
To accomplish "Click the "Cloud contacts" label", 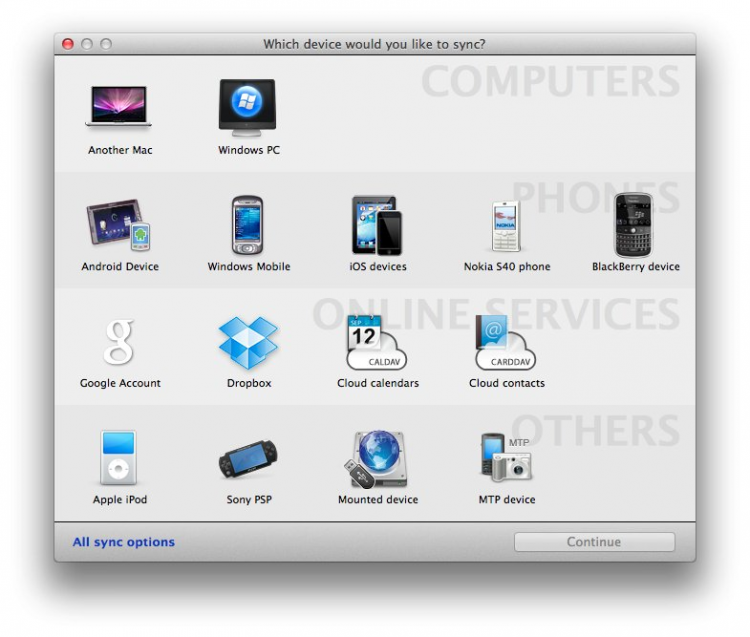I will (507, 383).
